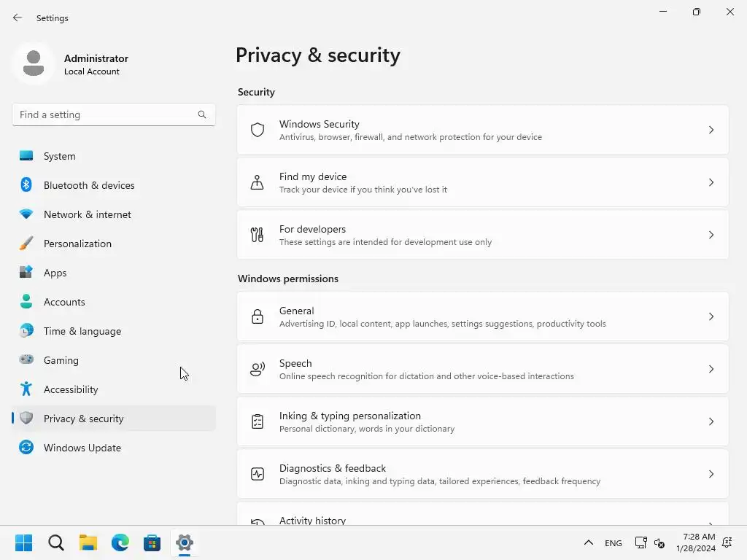
Task: Click the General lock icon
Action: tap(258, 316)
